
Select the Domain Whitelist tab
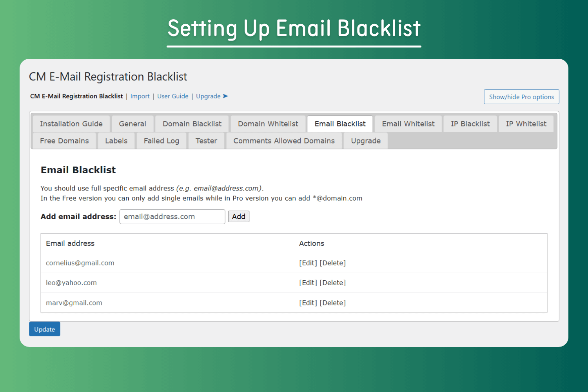pos(268,124)
